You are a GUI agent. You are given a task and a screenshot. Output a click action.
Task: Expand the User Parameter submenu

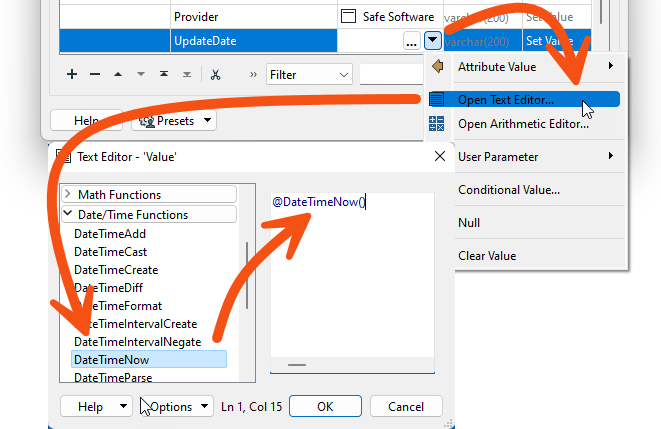coord(610,156)
